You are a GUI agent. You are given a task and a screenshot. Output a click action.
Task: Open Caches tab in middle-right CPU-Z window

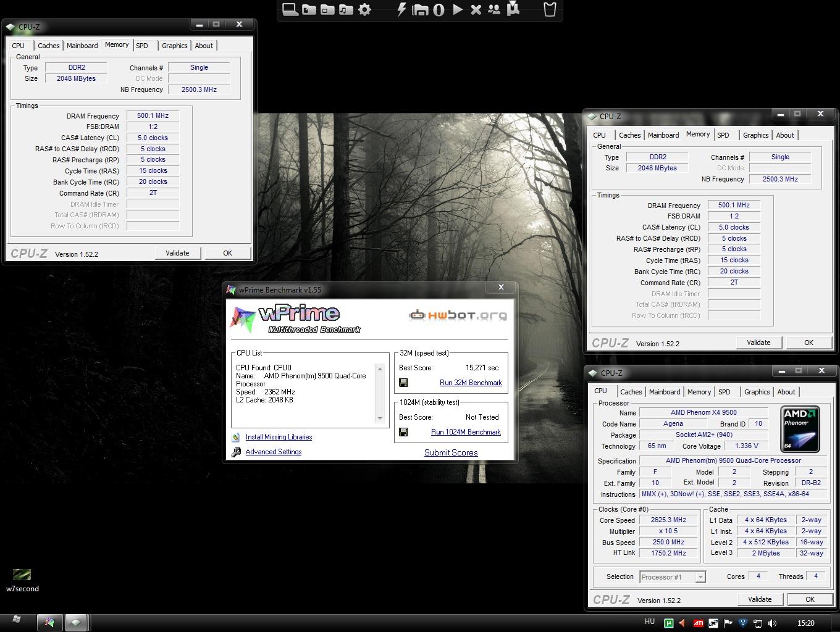[629, 135]
